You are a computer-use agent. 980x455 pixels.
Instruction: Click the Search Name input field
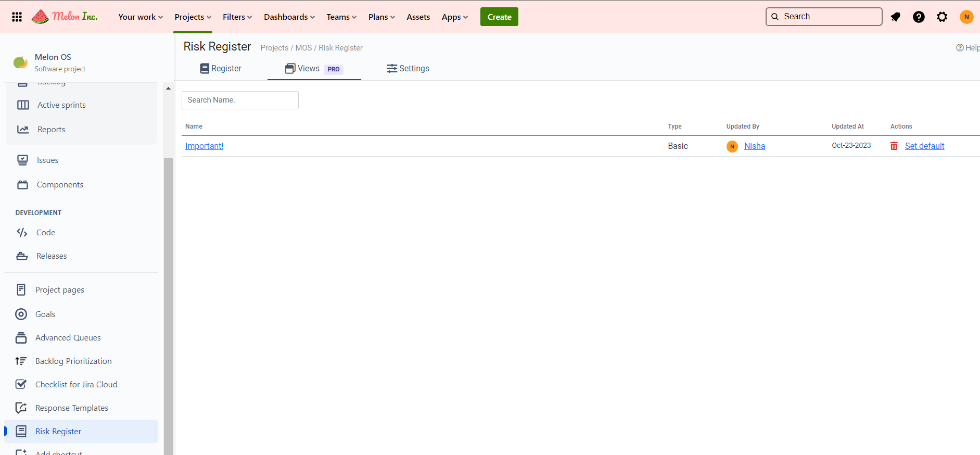pyautogui.click(x=240, y=100)
